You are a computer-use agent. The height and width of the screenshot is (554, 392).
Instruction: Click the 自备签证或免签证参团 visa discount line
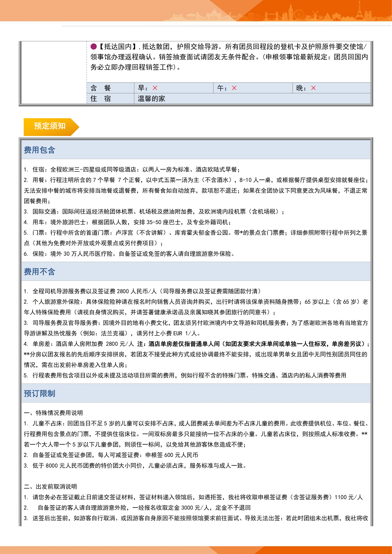coord(111,455)
